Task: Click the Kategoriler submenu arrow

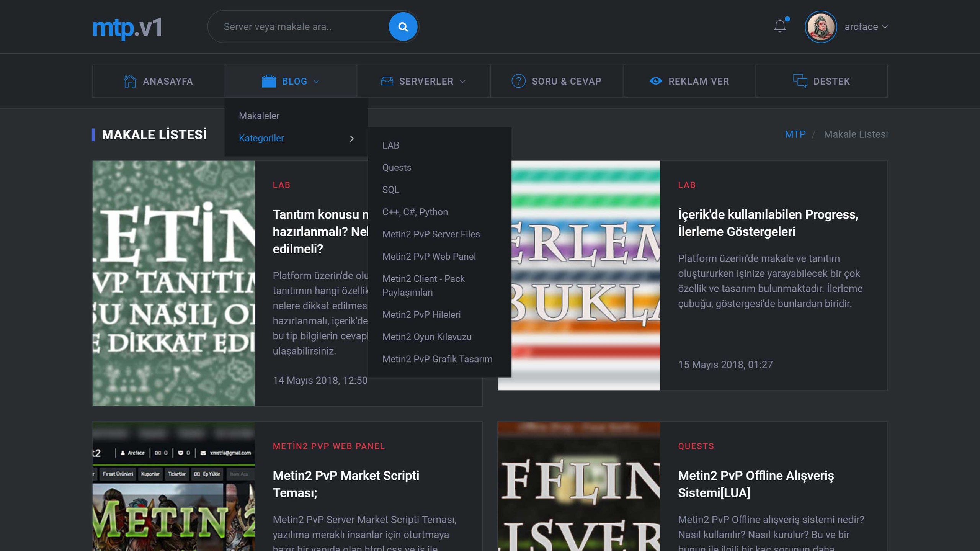Action: coord(352,139)
